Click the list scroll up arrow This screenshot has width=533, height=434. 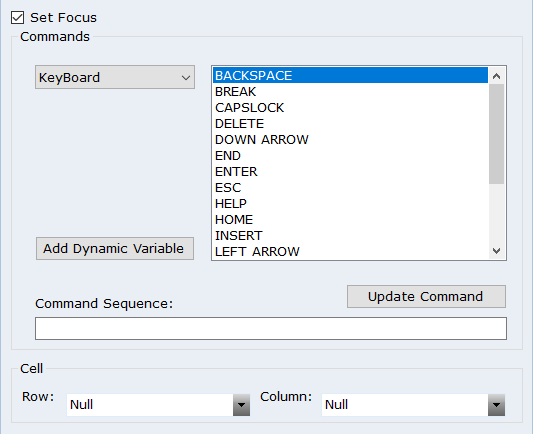[x=496, y=76]
